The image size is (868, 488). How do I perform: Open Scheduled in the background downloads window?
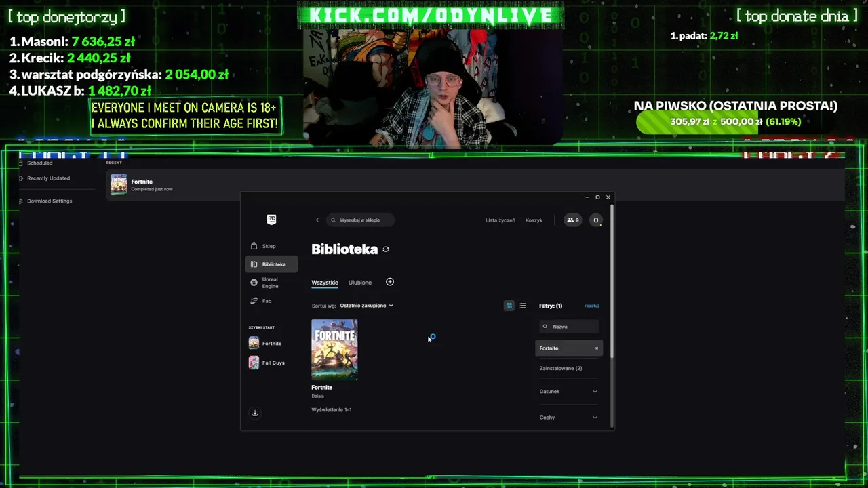point(40,163)
